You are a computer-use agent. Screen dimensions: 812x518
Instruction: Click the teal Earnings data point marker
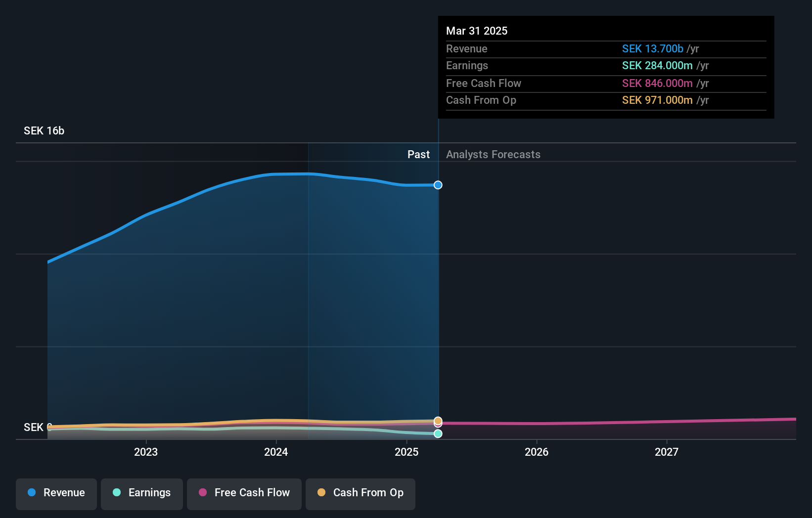tap(438, 433)
